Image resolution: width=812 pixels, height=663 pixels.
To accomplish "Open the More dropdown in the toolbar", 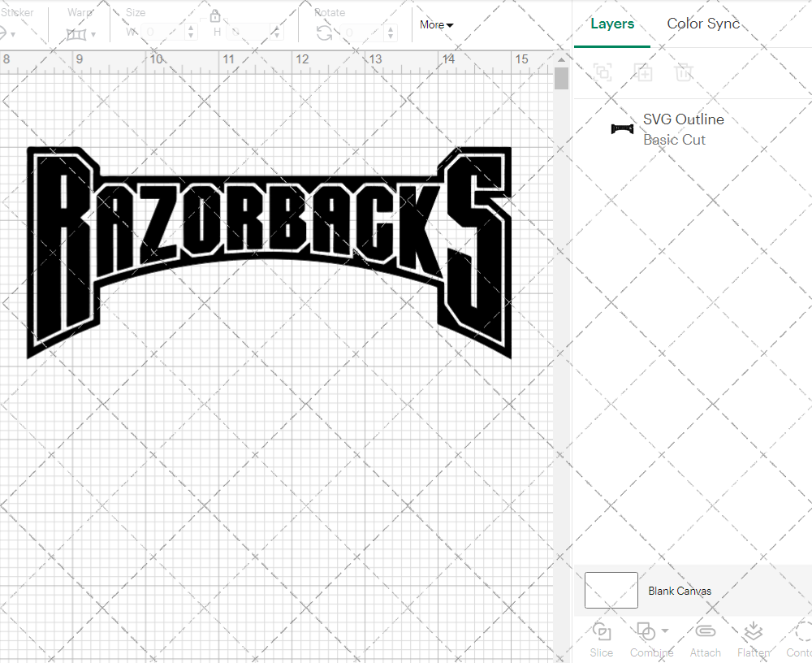I will pos(436,25).
